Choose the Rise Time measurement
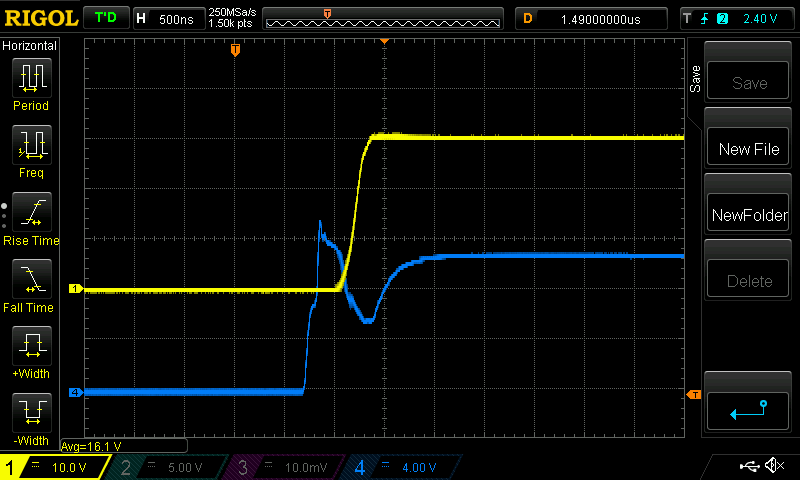The height and width of the screenshot is (480, 800). 30,213
